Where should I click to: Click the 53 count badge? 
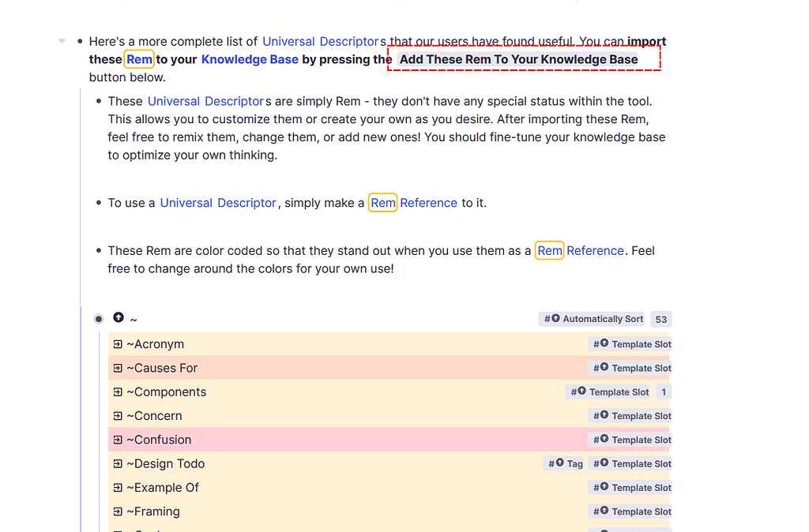tap(660, 319)
